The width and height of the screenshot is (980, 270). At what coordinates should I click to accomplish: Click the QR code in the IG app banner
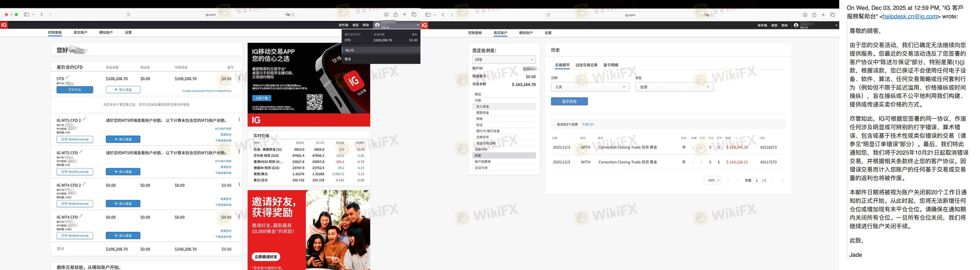(315, 102)
